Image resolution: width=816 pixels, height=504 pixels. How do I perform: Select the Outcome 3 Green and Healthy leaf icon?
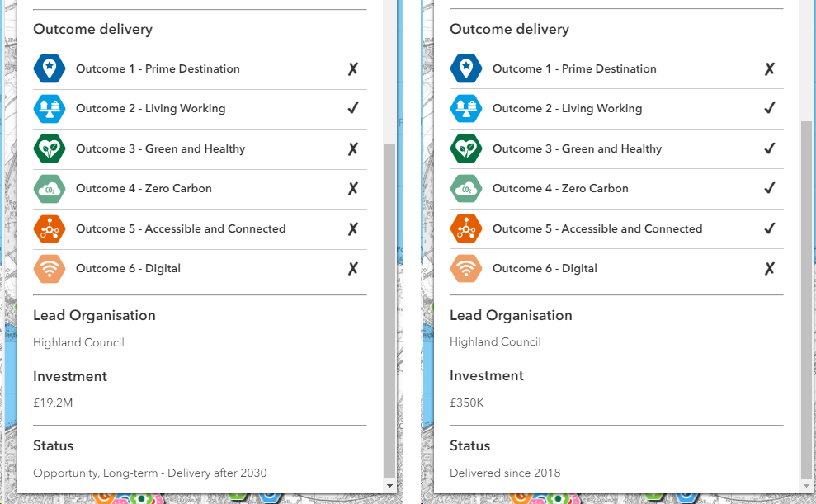[x=50, y=148]
